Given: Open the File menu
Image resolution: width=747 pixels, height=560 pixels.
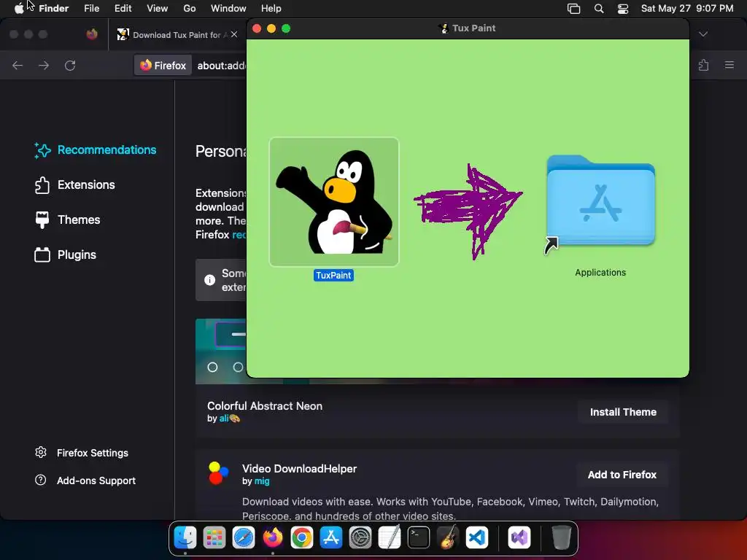Looking at the screenshot, I should (91, 9).
